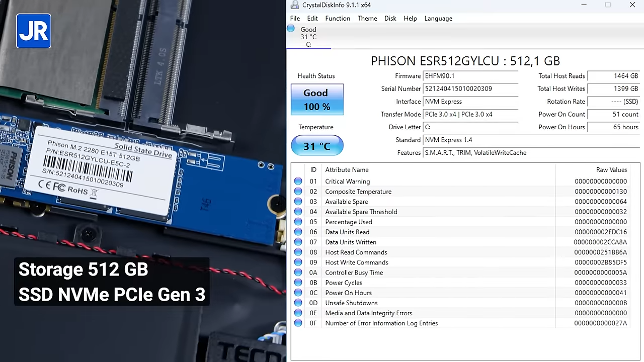This screenshot has width=644, height=362.
Task: Click the Serial Number field
Action: pyautogui.click(x=471, y=89)
